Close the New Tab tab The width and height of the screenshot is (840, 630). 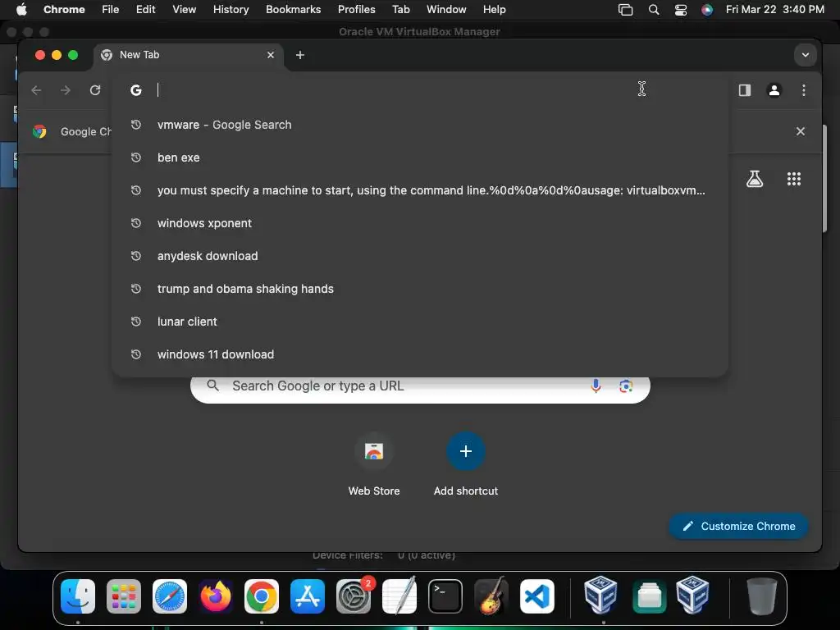[271, 55]
